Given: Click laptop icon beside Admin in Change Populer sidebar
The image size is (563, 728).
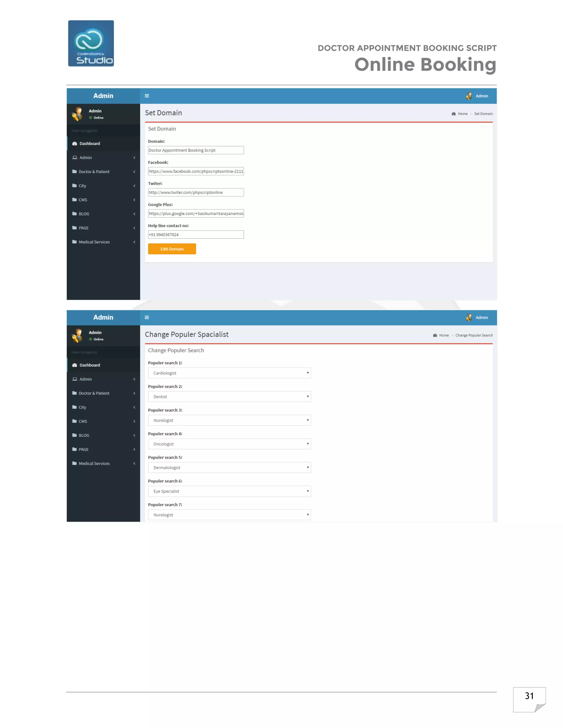Looking at the screenshot, I should point(75,379).
